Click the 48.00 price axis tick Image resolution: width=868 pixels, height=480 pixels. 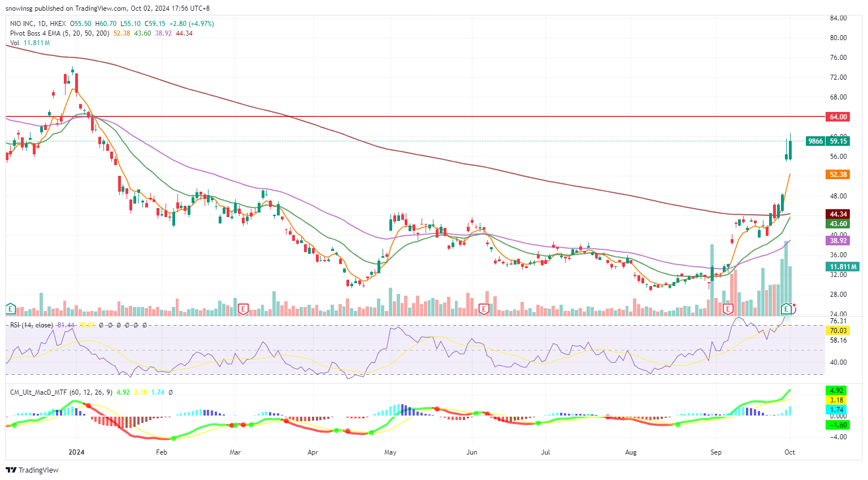[x=838, y=196]
